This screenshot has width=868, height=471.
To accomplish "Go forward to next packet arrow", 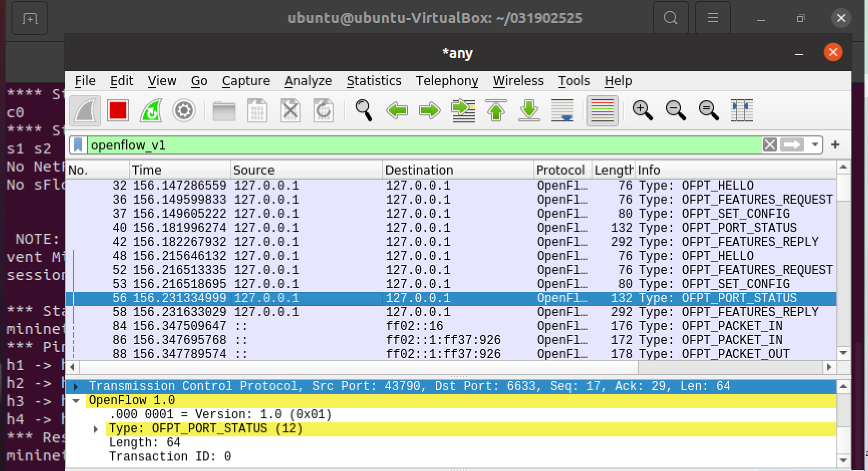I will point(430,111).
